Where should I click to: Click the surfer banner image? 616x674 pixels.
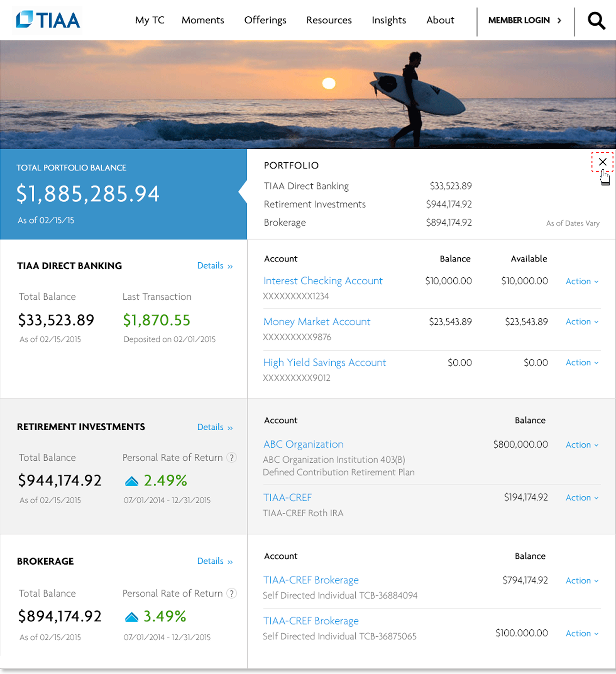[x=308, y=94]
